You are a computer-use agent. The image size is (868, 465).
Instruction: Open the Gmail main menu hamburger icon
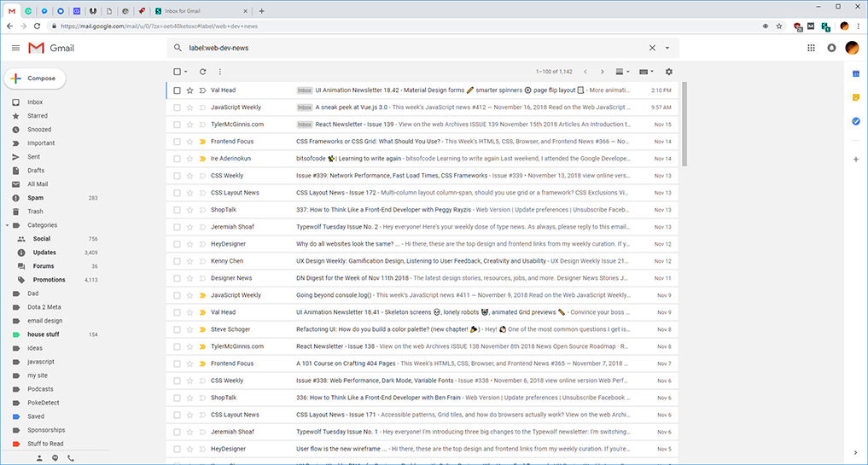coord(15,48)
